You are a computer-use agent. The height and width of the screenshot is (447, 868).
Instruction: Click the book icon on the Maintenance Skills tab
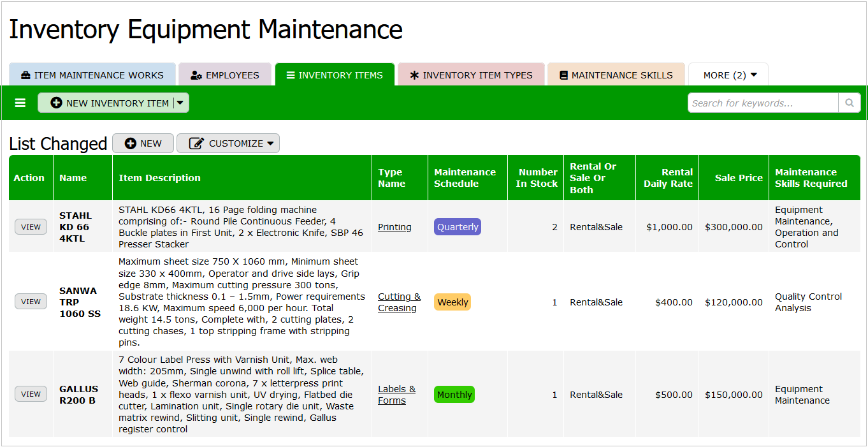click(563, 75)
